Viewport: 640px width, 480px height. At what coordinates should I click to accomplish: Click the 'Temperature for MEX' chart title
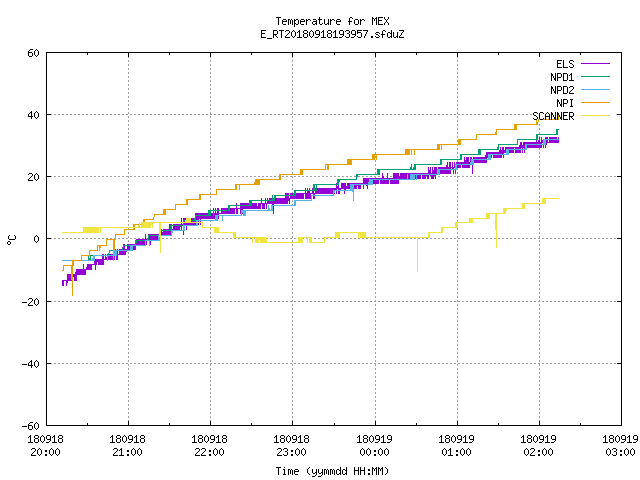pyautogui.click(x=332, y=21)
